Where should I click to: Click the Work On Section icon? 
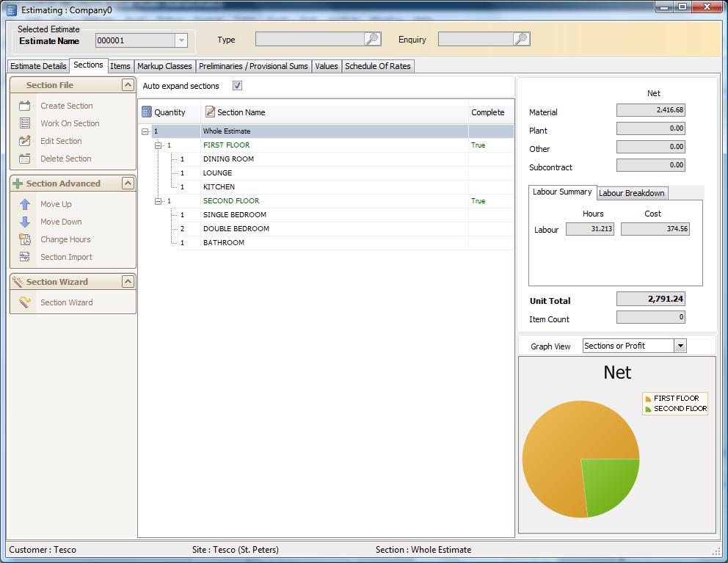[x=25, y=123]
